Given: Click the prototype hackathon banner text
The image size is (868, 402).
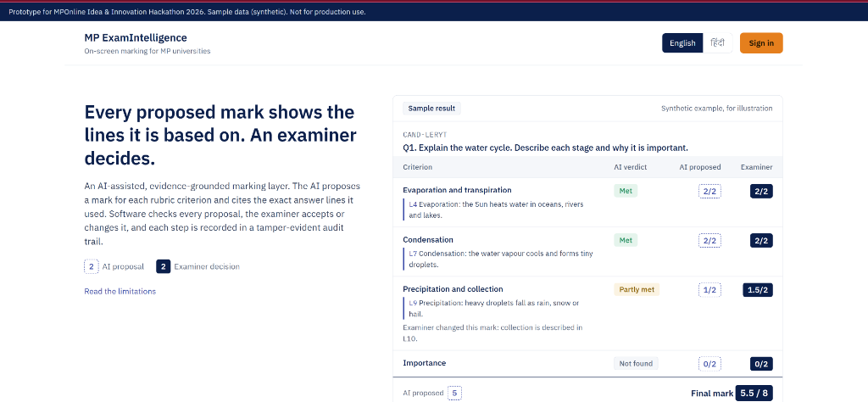Looking at the screenshot, I should tap(187, 12).
